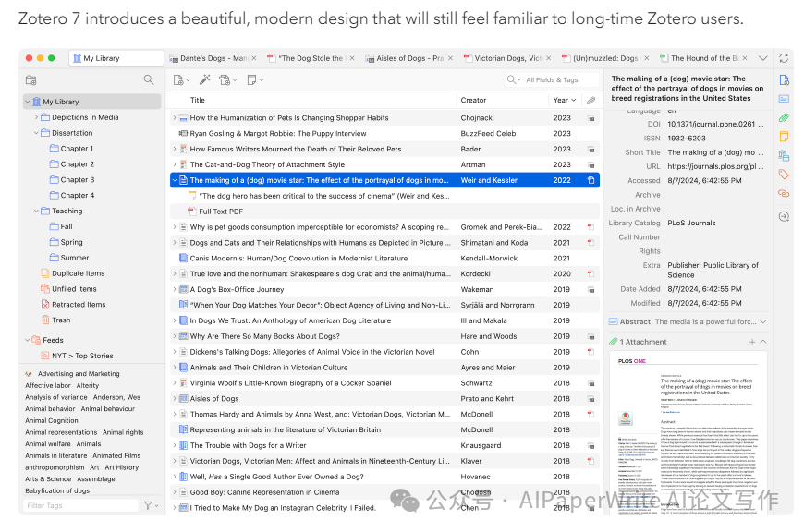This screenshot has width=804, height=532.
Task: Open the New Item dropdown button
Action: (x=181, y=80)
